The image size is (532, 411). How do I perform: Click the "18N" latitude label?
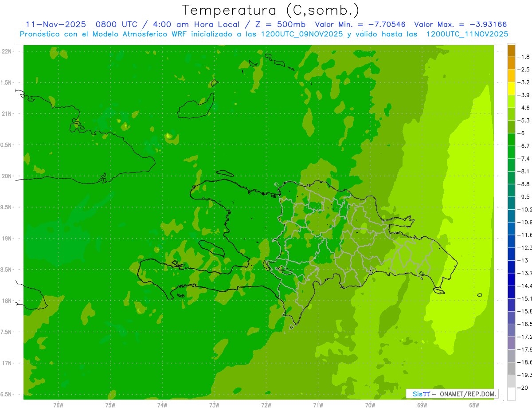(8, 301)
